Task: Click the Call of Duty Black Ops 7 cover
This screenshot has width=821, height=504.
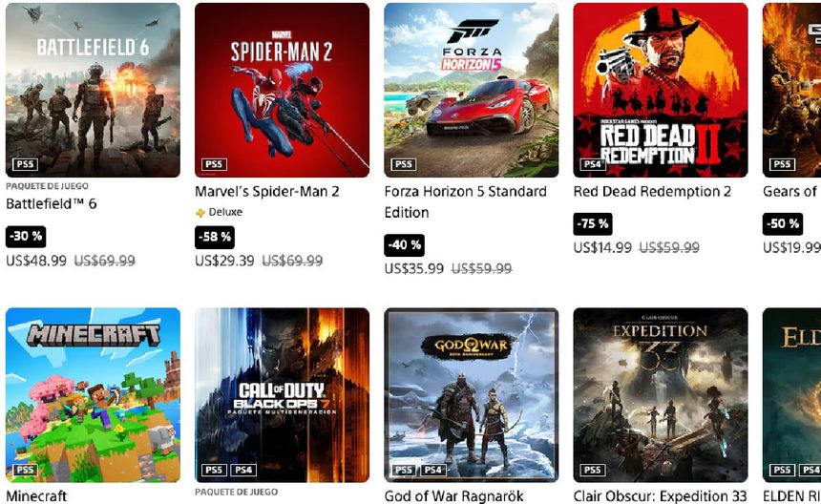Action: (282, 394)
